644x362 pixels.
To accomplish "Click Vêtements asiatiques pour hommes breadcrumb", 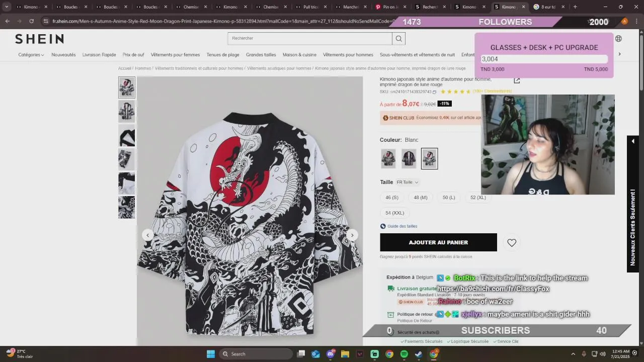I will (279, 68).
